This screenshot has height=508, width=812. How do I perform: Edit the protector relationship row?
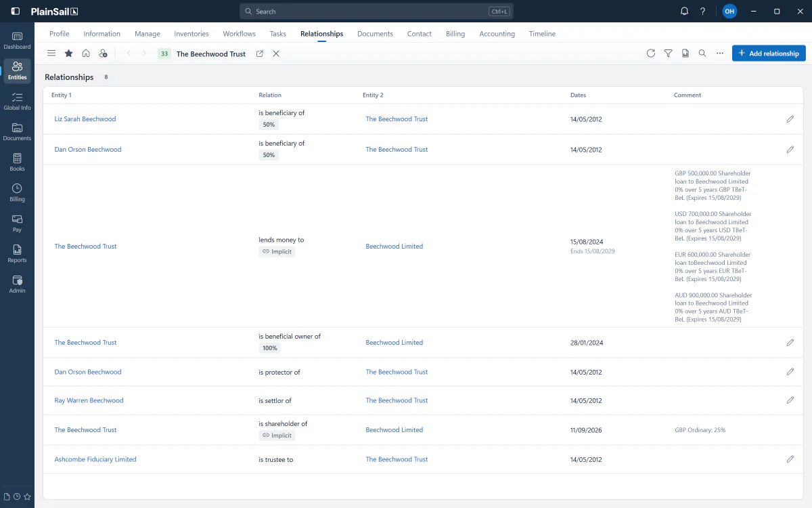pos(790,372)
